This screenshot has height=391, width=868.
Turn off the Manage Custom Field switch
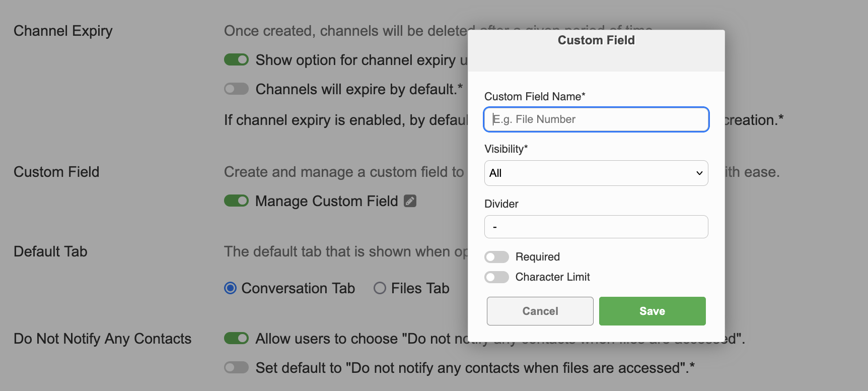(x=236, y=201)
